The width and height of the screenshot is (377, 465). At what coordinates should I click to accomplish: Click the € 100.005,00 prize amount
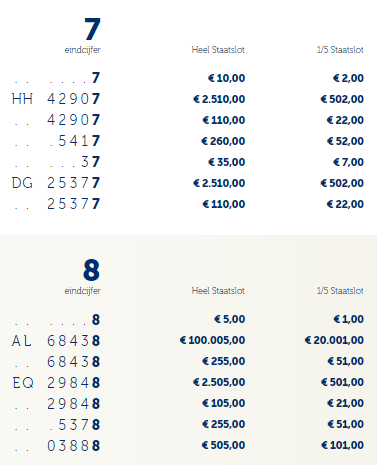(x=212, y=340)
